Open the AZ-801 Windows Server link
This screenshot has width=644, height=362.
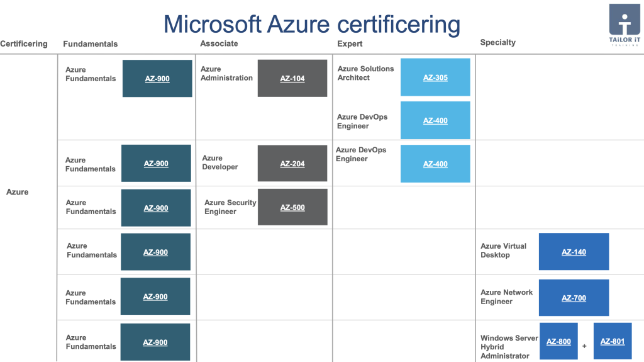point(613,341)
